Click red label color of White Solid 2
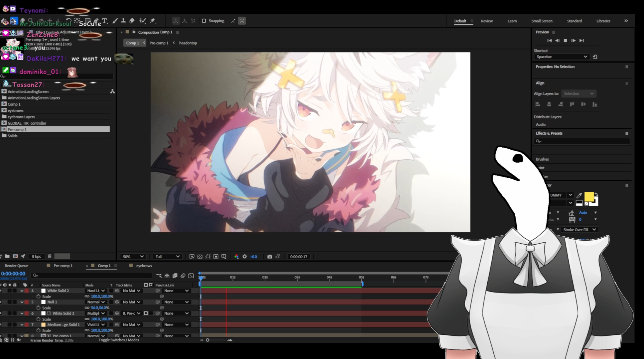The image size is (644, 359). [x=27, y=291]
